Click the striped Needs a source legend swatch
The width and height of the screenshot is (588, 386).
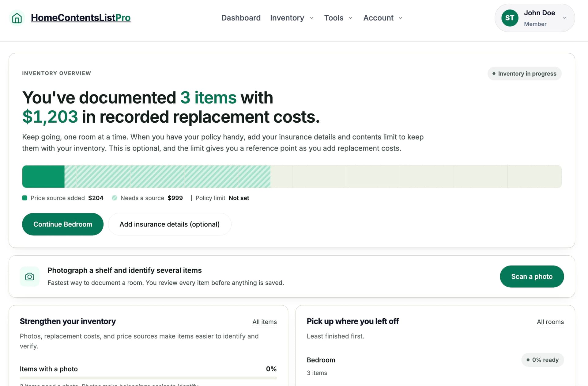coord(115,198)
